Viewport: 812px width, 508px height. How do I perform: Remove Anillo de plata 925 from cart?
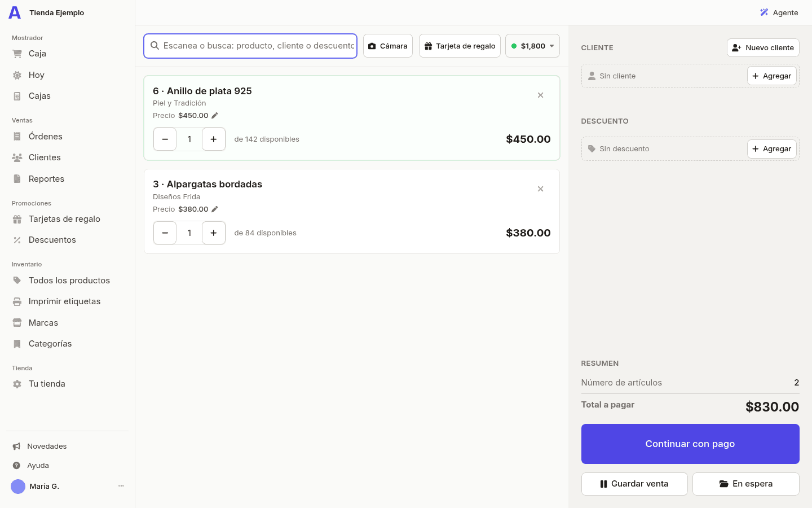pos(540,95)
